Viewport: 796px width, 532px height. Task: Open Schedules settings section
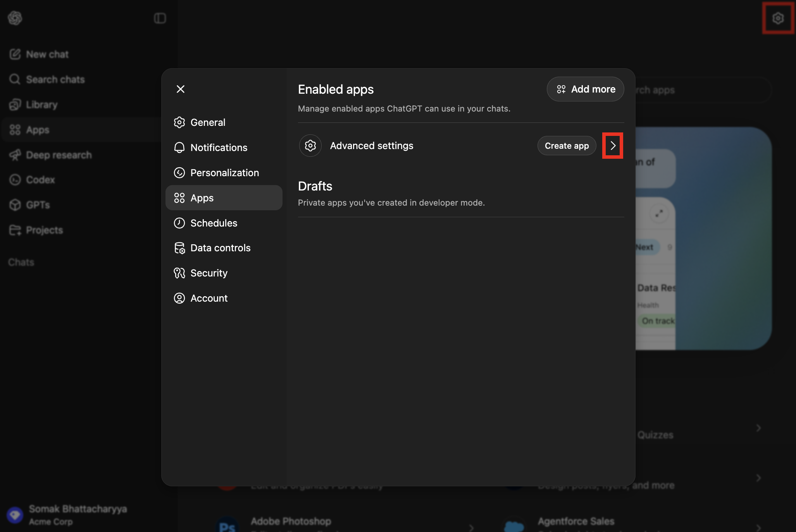pyautogui.click(x=214, y=223)
